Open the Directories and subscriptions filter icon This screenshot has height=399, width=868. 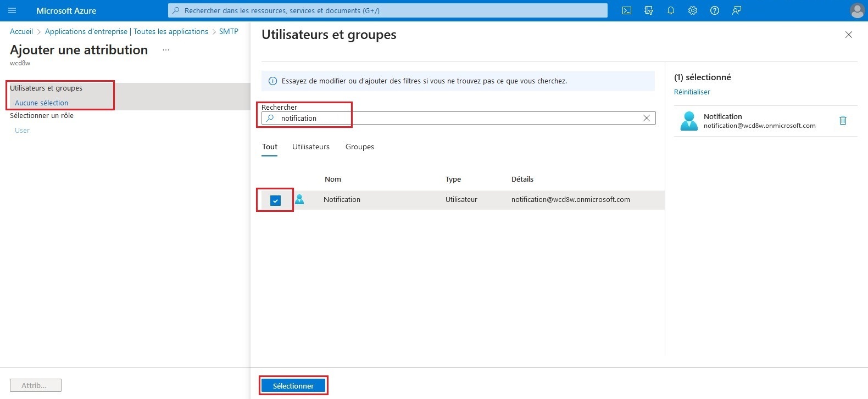[x=649, y=10]
